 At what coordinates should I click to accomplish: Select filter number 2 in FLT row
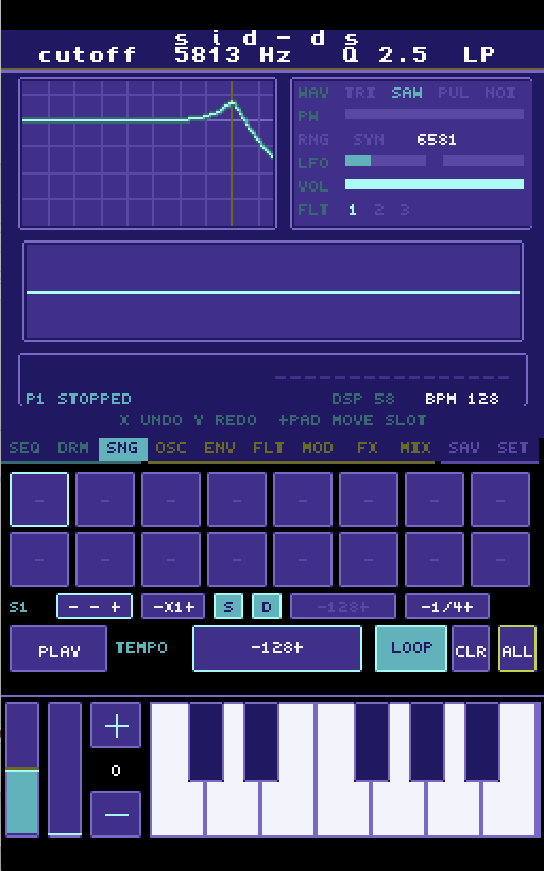[379, 209]
